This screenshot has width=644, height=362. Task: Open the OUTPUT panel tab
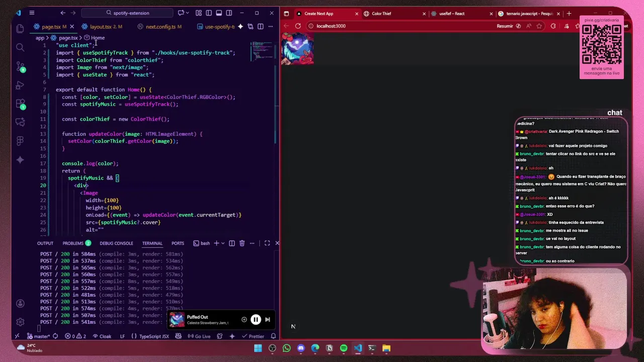click(45, 243)
